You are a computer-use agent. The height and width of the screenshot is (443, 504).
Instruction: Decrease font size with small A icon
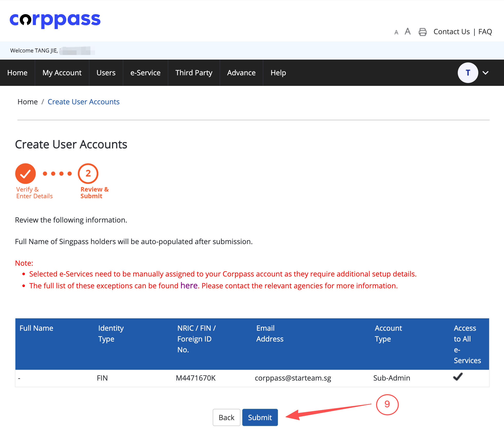click(396, 32)
